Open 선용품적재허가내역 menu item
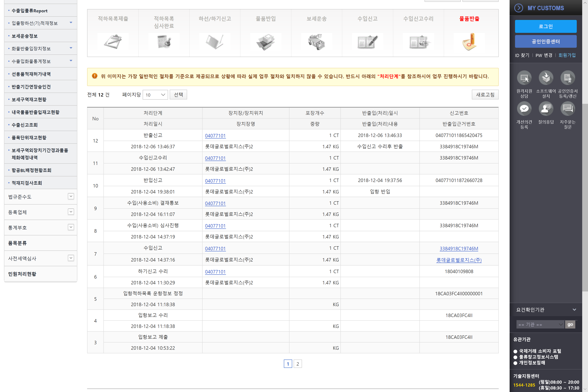Viewport: 588px width, 392px height. (31, 74)
